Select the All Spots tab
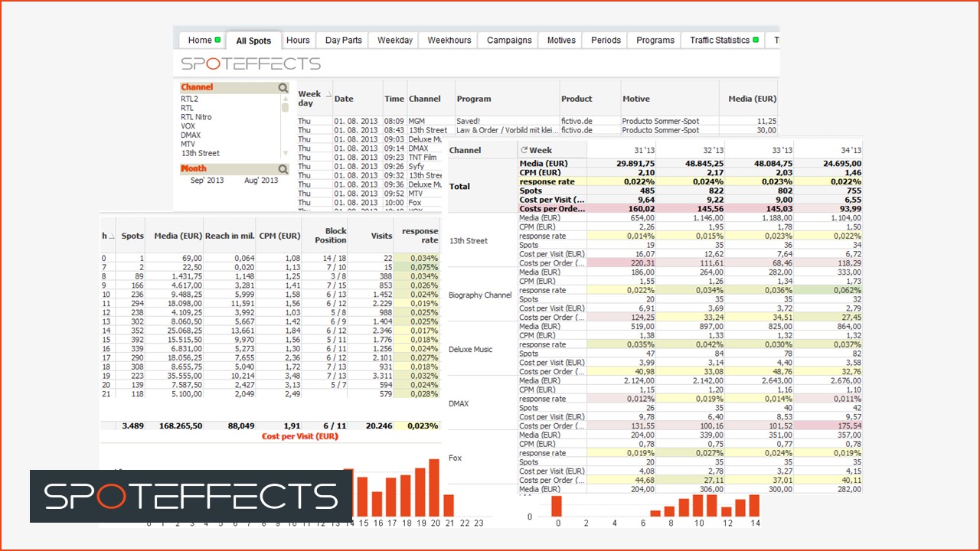980x551 pixels. (253, 41)
